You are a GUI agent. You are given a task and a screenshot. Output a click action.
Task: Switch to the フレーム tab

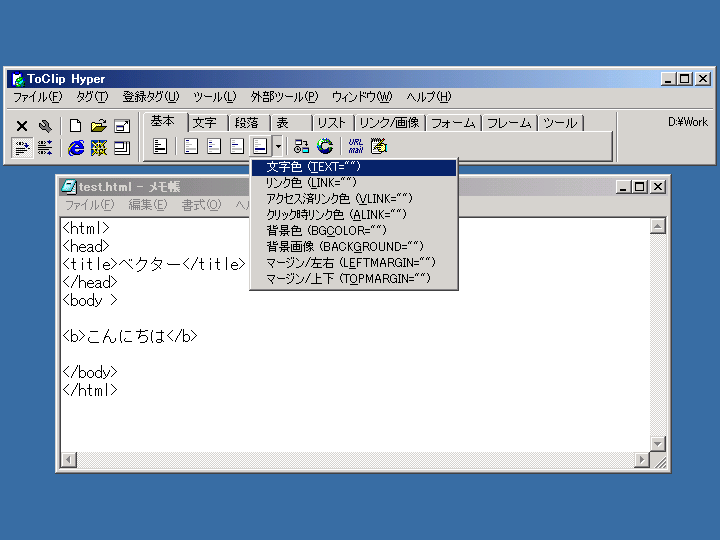(x=509, y=123)
